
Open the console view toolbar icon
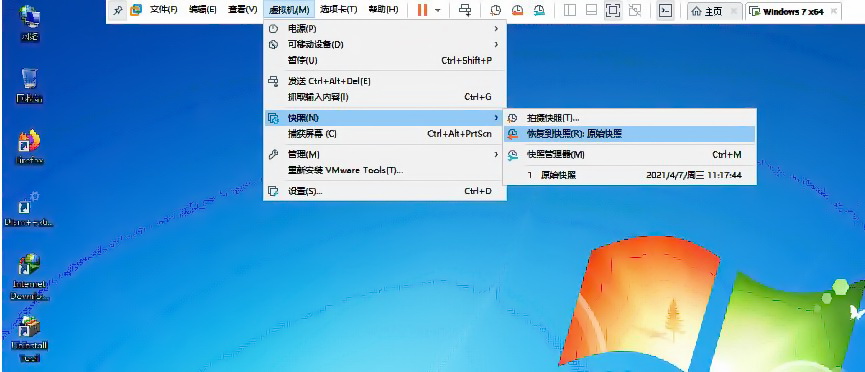(666, 10)
